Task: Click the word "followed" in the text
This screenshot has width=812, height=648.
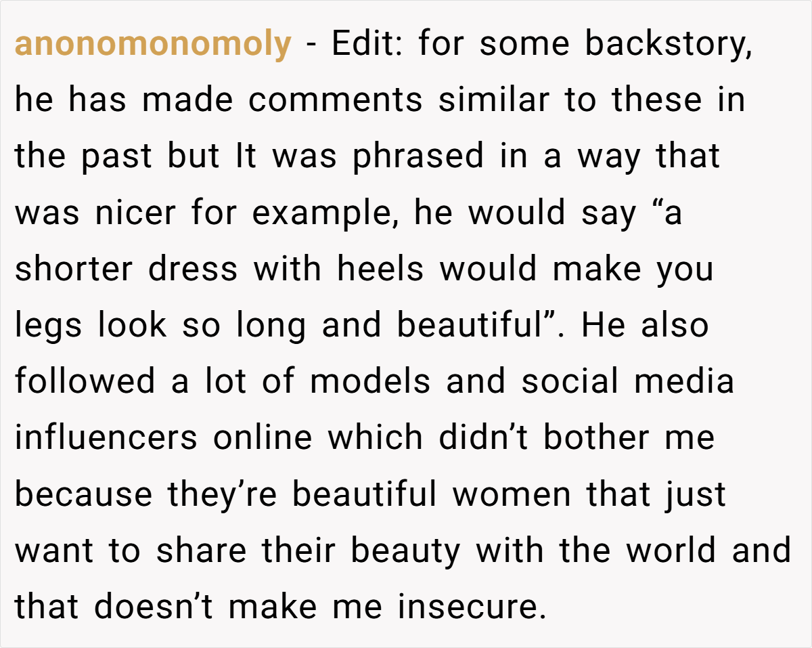Action: [85, 382]
